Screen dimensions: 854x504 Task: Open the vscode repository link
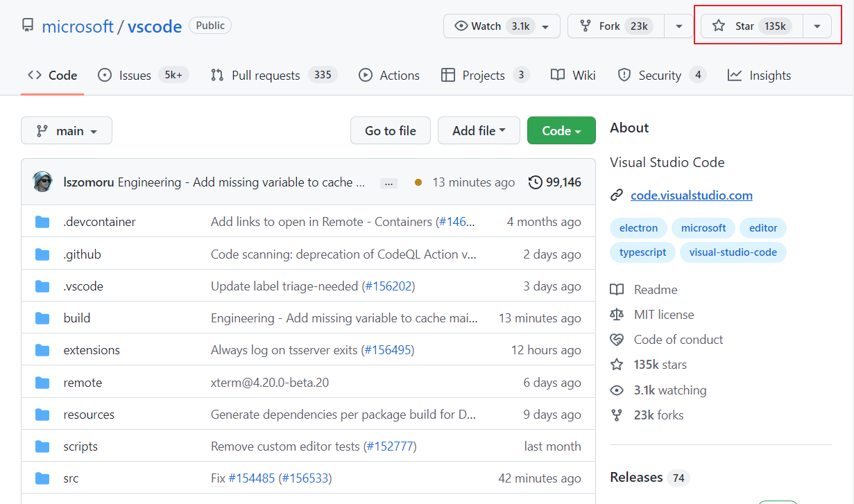(x=155, y=26)
